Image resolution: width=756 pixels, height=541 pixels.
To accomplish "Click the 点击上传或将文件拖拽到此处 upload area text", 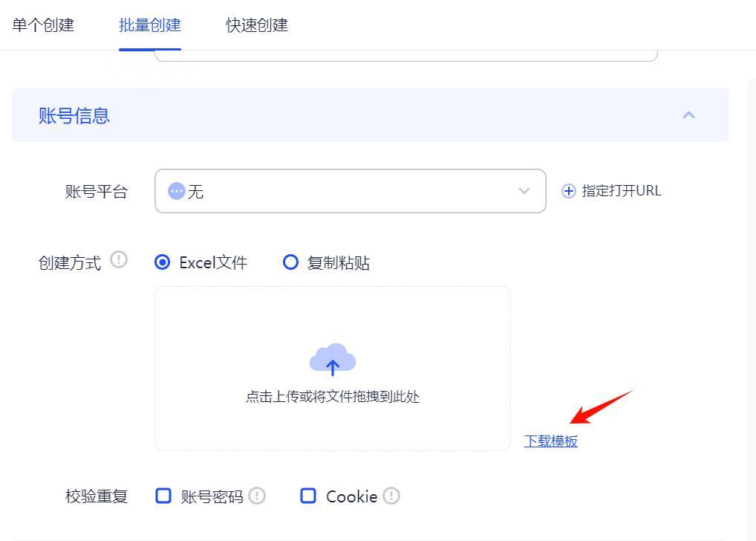I will pos(333,397).
